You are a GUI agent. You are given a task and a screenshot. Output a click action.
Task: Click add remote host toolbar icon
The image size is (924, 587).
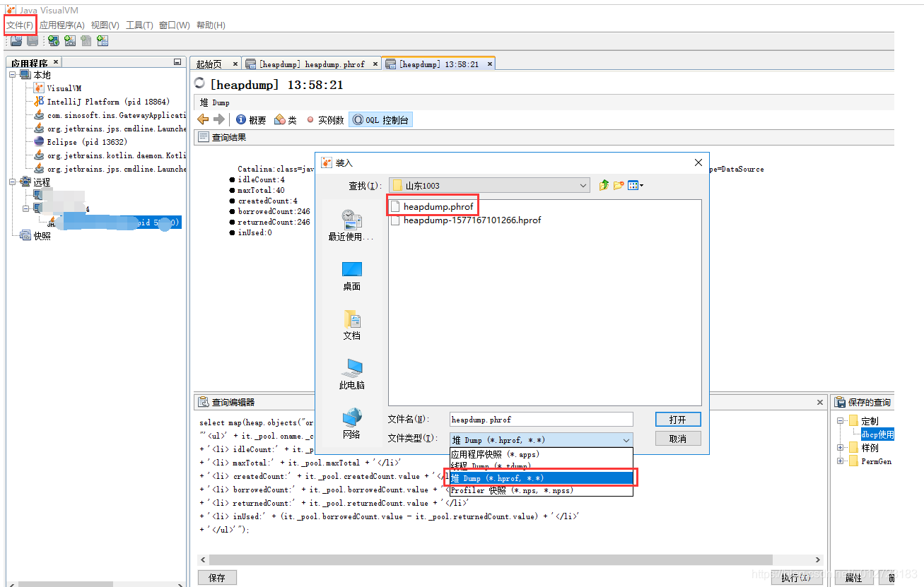point(53,41)
